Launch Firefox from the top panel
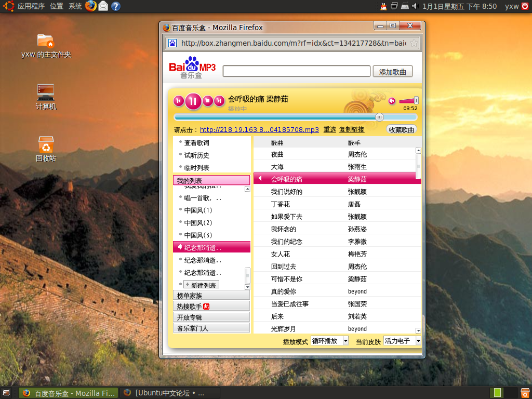Screen dimensions: 532x399 pyautogui.click(x=90, y=6)
